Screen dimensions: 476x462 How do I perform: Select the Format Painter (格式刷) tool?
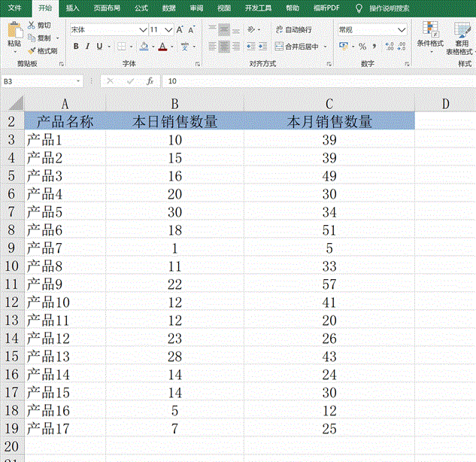pos(32,50)
